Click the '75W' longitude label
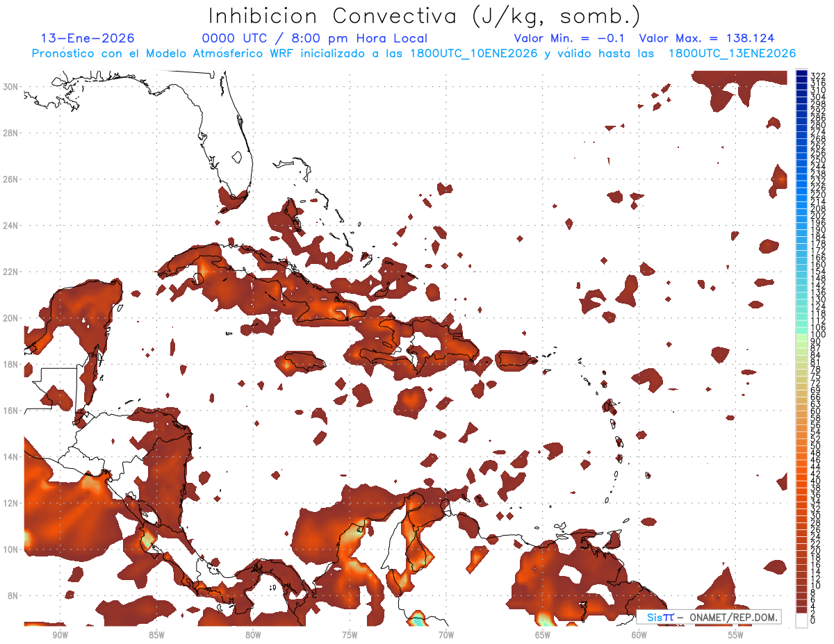The image size is (834, 644). point(350,635)
